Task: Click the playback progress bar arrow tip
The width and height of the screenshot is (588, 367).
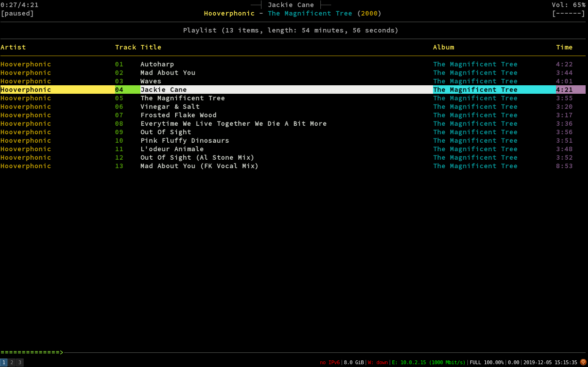Action: [x=61, y=352]
